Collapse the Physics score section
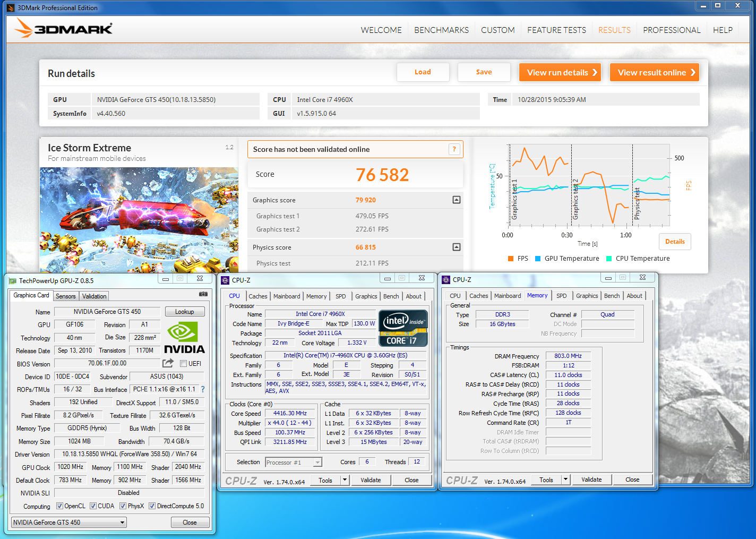The image size is (756, 539). pos(456,247)
